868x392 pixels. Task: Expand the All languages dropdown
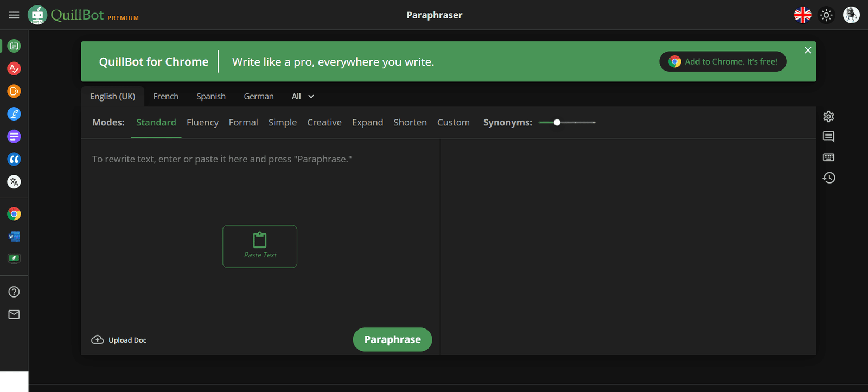click(x=303, y=97)
